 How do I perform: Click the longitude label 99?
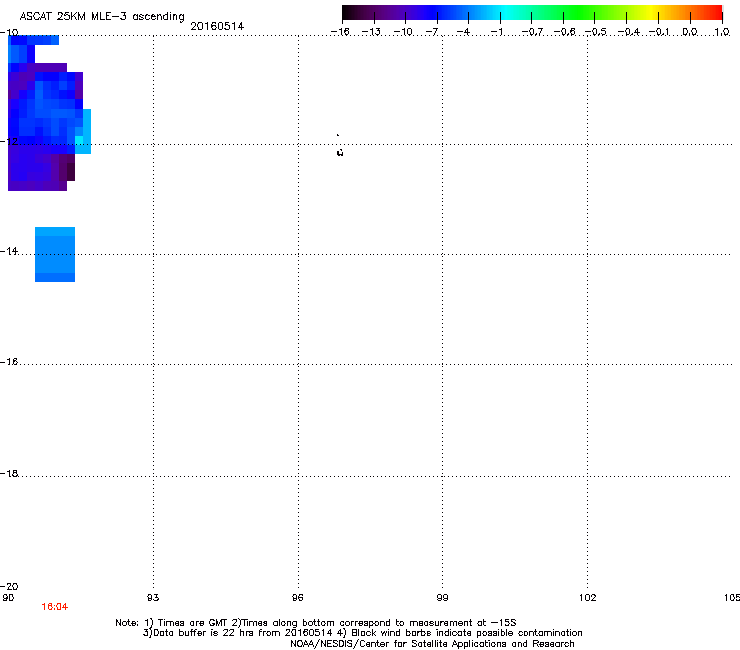pos(442,598)
